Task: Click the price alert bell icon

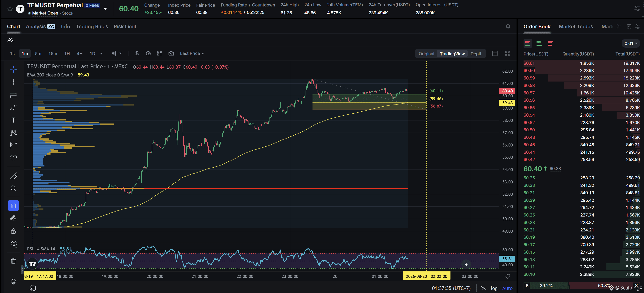Action: [x=508, y=26]
